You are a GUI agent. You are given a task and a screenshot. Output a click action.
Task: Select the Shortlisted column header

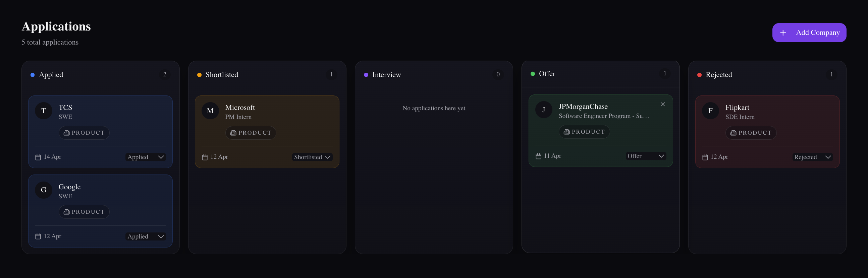(267, 75)
